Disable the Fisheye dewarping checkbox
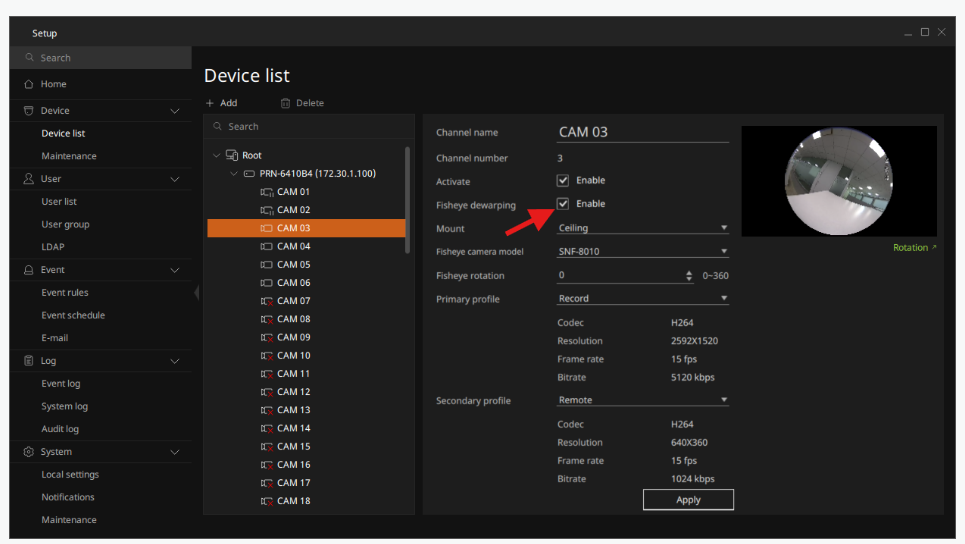965x544 pixels. (x=563, y=204)
